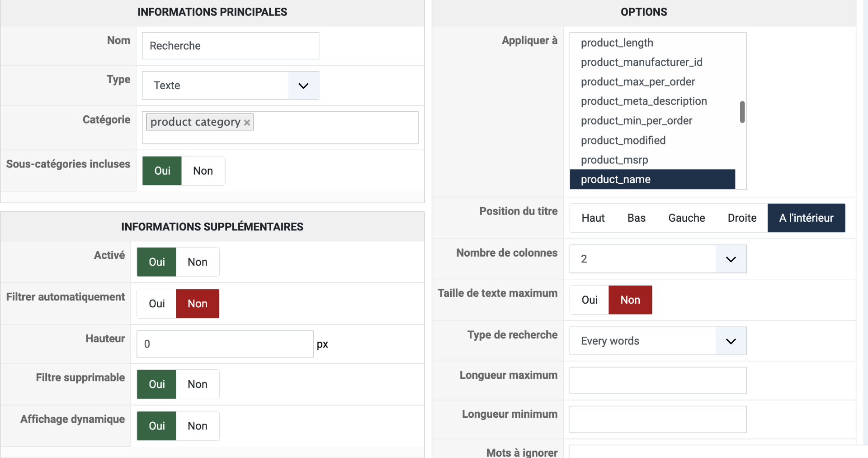Expand the Nombre de colonnes dropdown
Viewport: 868px width, 458px height.
point(731,259)
